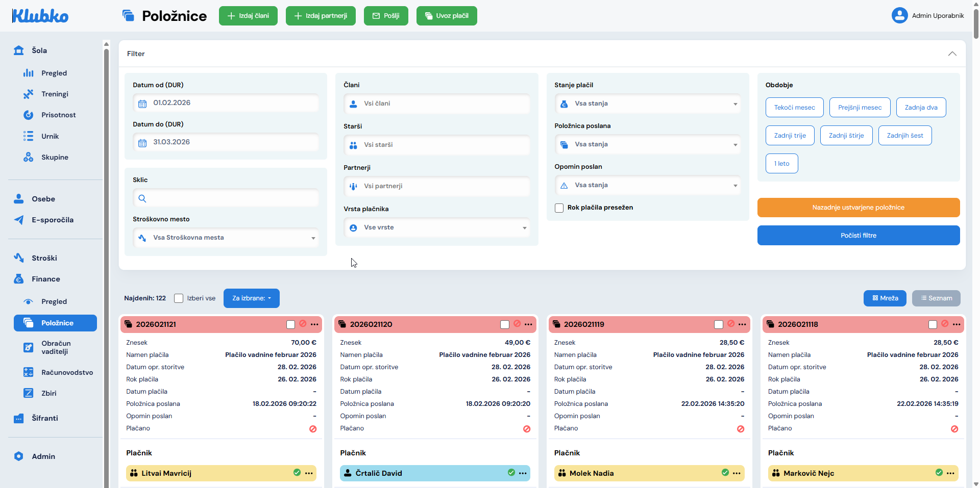The width and height of the screenshot is (980, 488).
Task: Click the Klubko logo
Action: (40, 16)
